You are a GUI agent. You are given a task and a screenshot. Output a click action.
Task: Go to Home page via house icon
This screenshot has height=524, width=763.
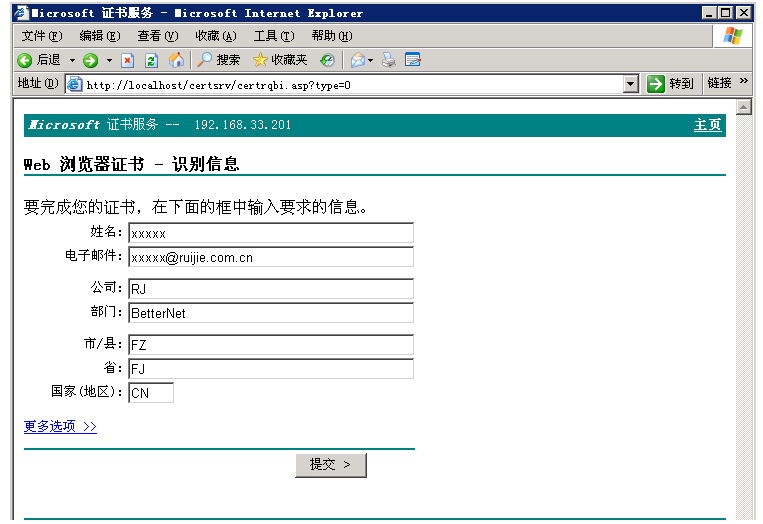(176, 60)
